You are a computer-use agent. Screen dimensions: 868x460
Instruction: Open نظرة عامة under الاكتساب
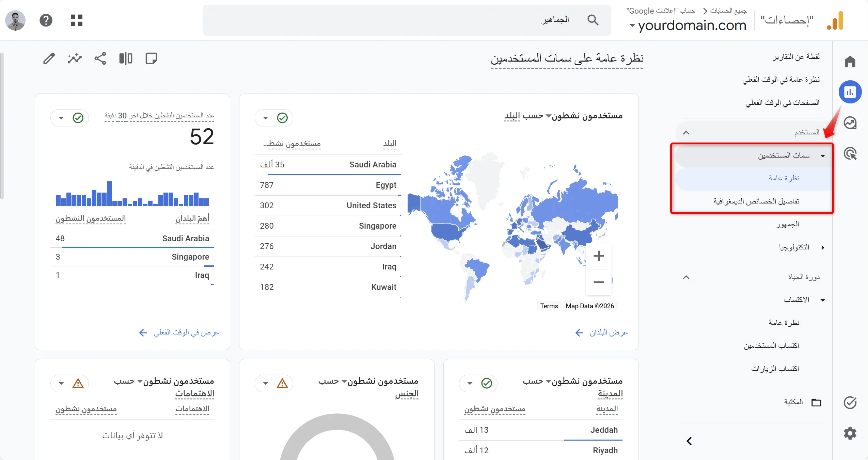[x=784, y=323]
